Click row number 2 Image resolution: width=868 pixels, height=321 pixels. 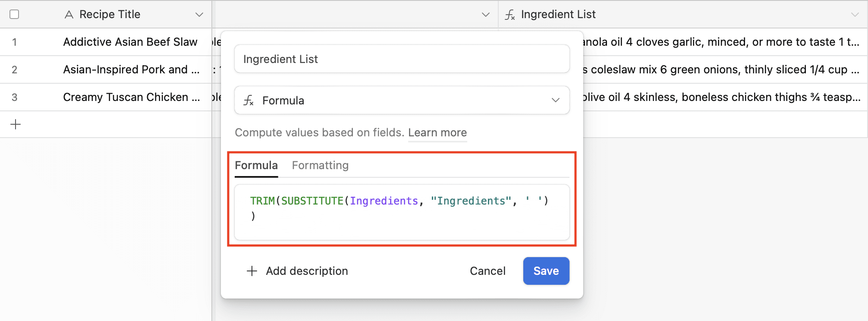pos(15,69)
